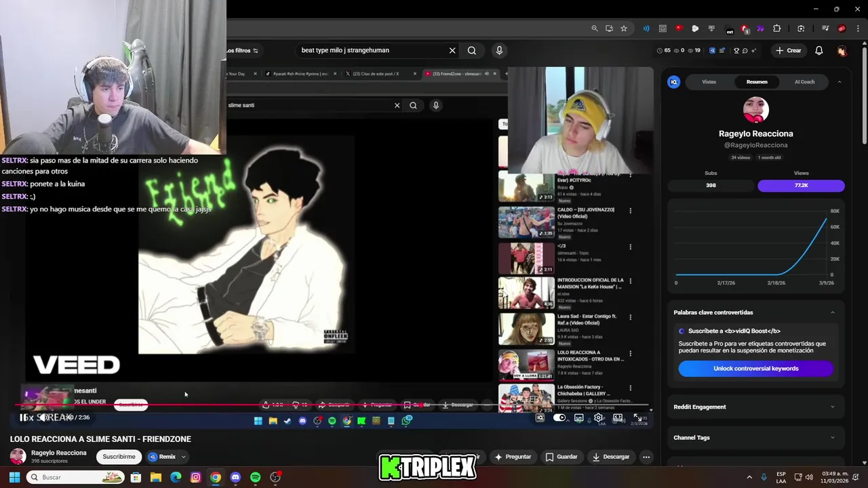Screen dimensions: 868x488
Task: Open options for Laura Sad - Estar Contigo video
Action: pos(630,317)
